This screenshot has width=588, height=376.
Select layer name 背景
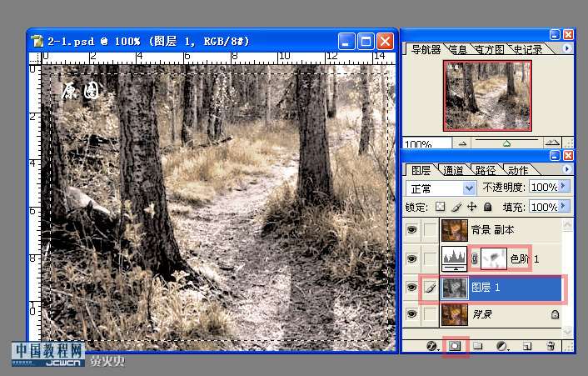pyautogui.click(x=482, y=314)
